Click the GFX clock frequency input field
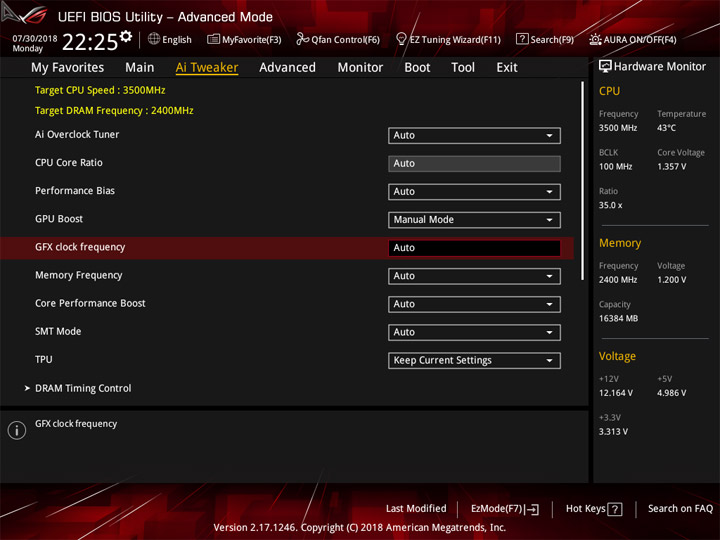This screenshot has height=540, width=720. (x=474, y=248)
